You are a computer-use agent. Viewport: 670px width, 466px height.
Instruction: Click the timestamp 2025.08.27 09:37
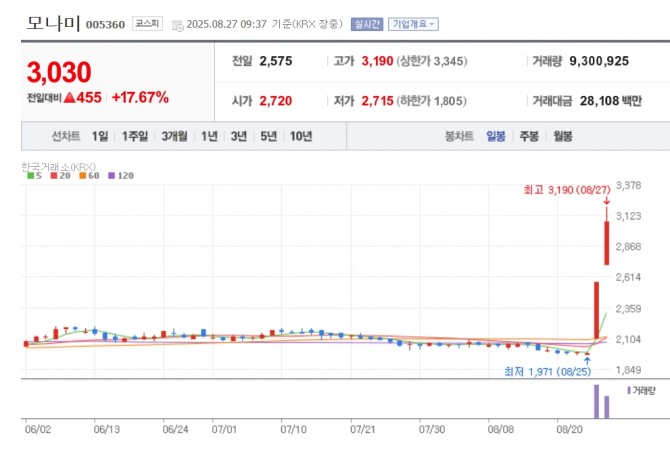pyautogui.click(x=226, y=24)
